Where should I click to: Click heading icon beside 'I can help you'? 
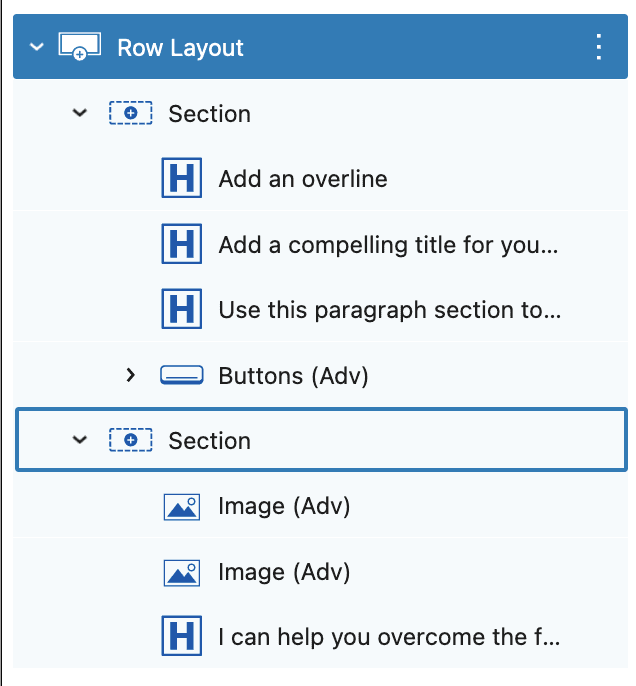pyautogui.click(x=182, y=636)
